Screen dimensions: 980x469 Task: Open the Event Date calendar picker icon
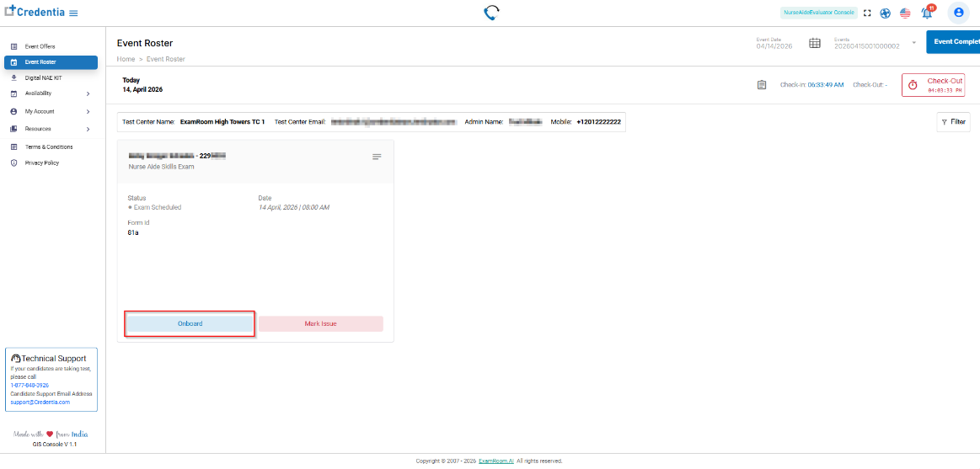click(x=815, y=43)
